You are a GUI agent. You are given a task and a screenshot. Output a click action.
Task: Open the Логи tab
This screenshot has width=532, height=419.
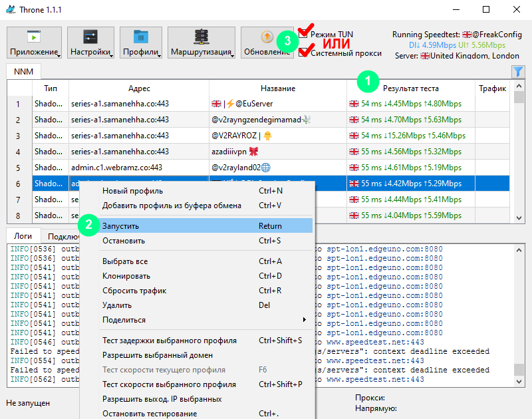click(23, 236)
